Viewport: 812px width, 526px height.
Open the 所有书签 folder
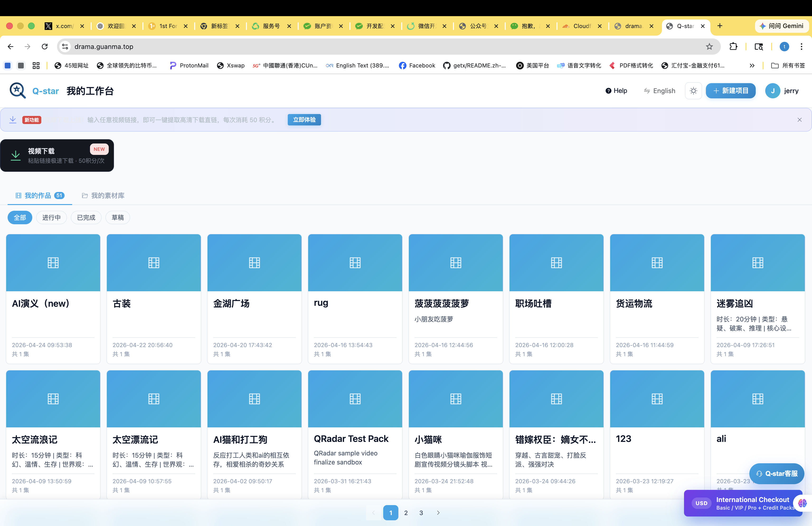(788, 66)
